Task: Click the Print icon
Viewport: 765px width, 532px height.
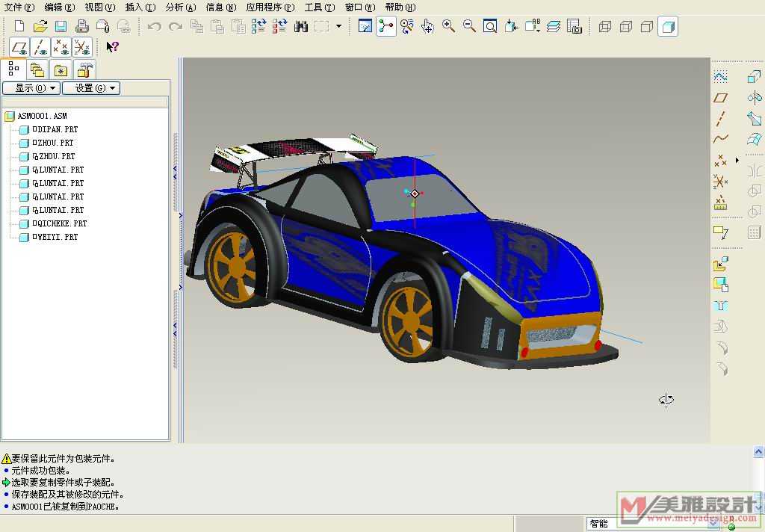Action: pyautogui.click(x=82, y=27)
